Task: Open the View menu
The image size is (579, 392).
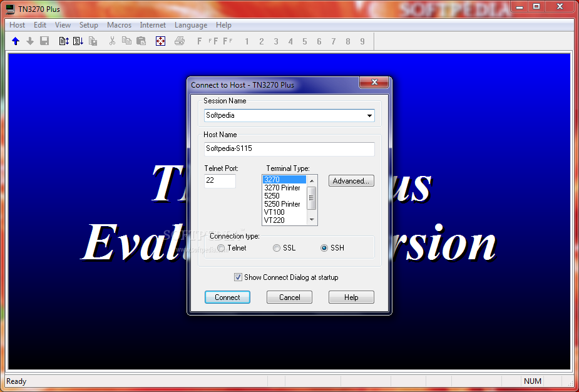Action: (x=63, y=25)
